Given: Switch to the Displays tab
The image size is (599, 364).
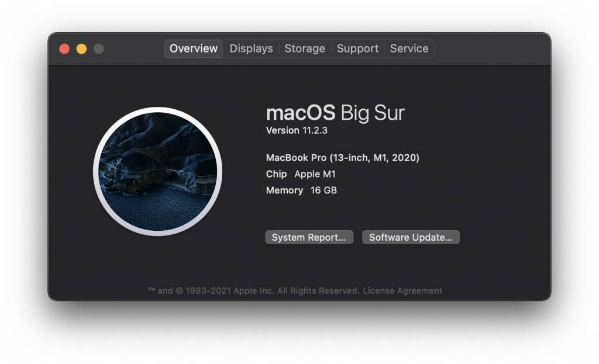Looking at the screenshot, I should 251,48.
